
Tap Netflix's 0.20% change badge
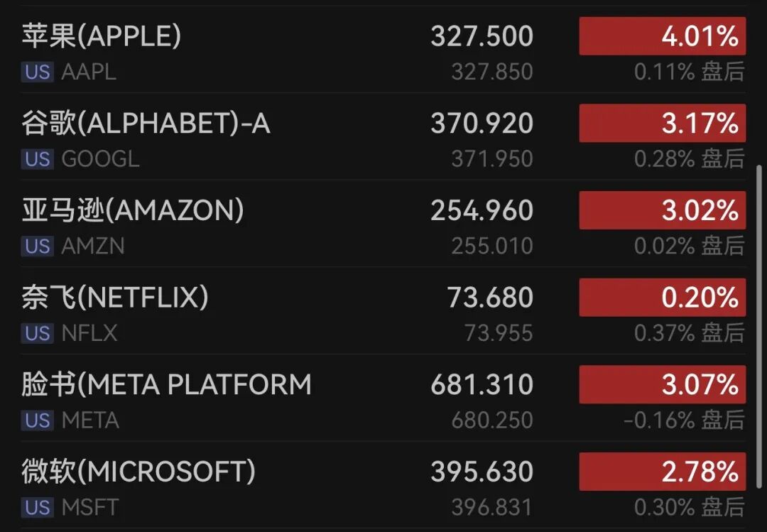pyautogui.click(x=663, y=298)
